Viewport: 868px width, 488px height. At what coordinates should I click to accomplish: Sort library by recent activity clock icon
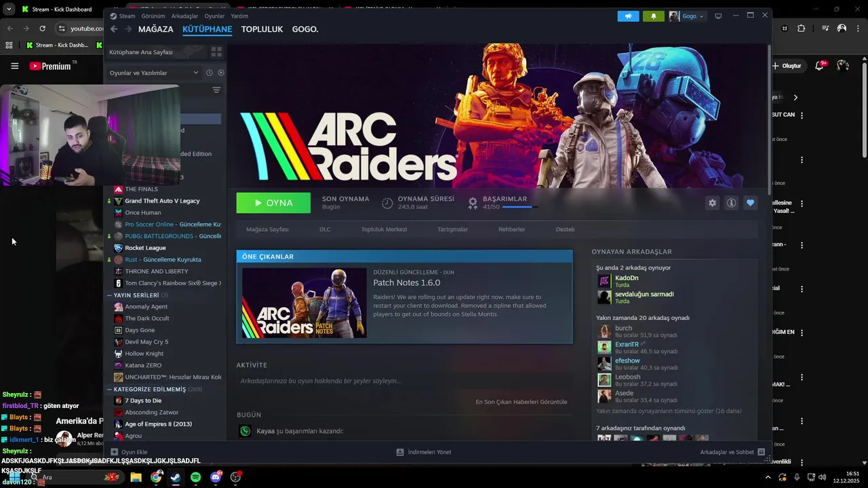pyautogui.click(x=209, y=73)
